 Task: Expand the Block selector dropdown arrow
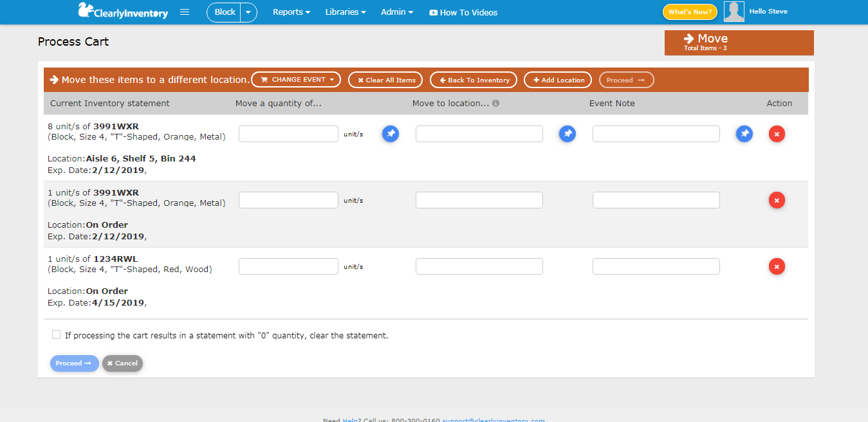[248, 12]
